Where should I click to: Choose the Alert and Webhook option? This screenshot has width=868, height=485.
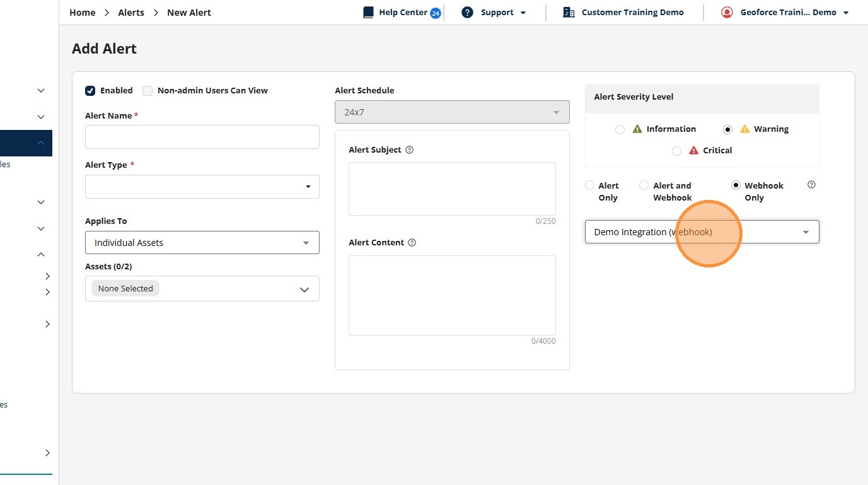pyautogui.click(x=644, y=185)
